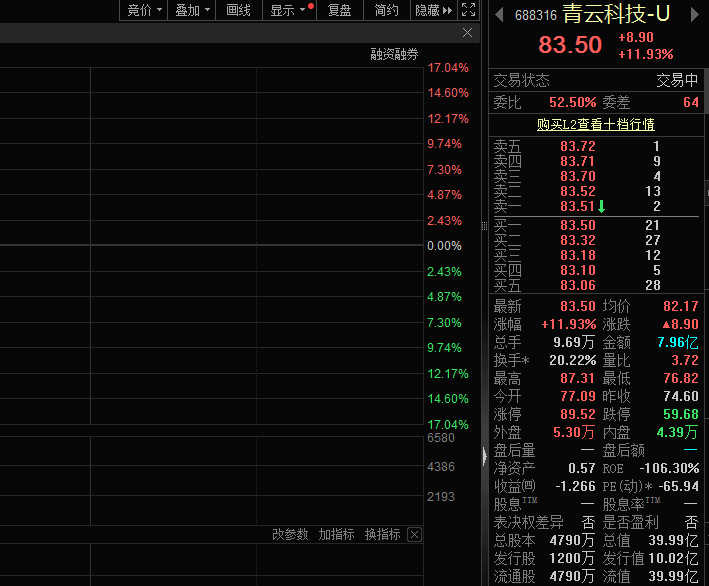The height and width of the screenshot is (586, 709).
Task: Close the chart panel with X icon
Action: (x=467, y=33)
